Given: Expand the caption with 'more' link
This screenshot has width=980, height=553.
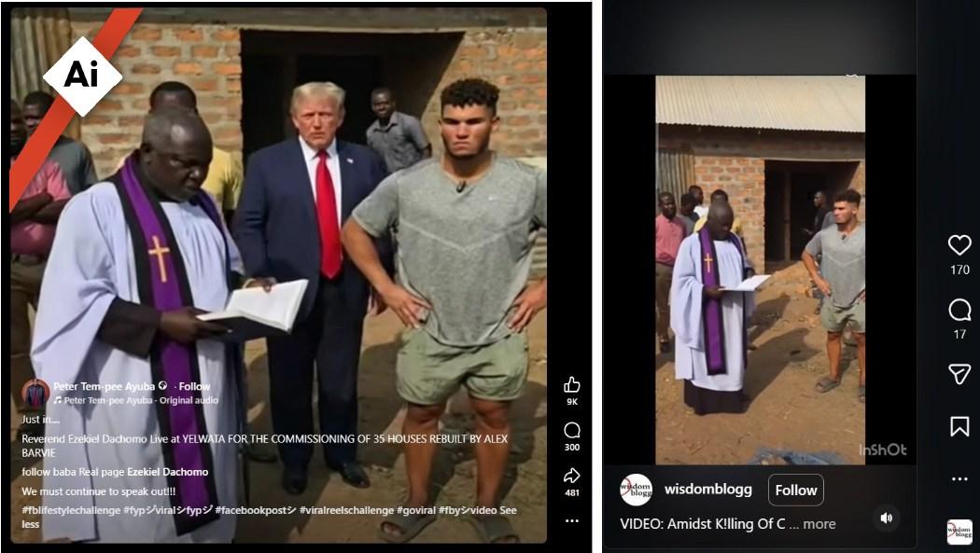Looking at the screenshot, I should click(819, 524).
